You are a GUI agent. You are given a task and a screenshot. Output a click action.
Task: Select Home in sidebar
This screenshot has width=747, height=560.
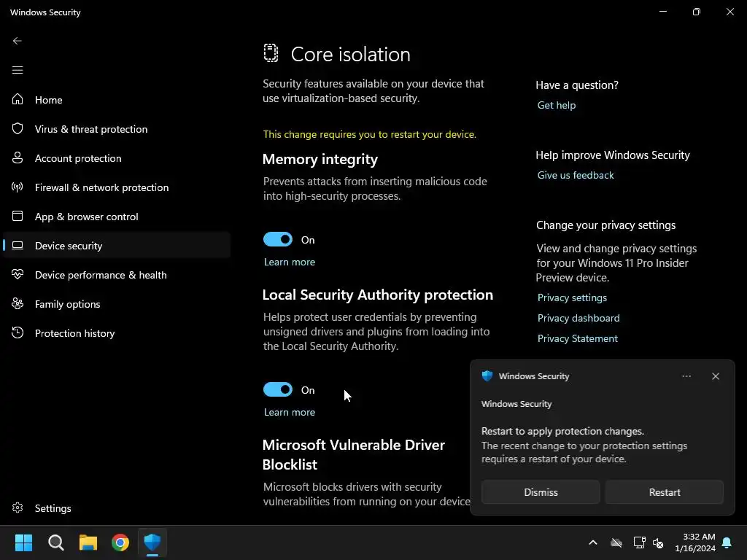[49, 99]
